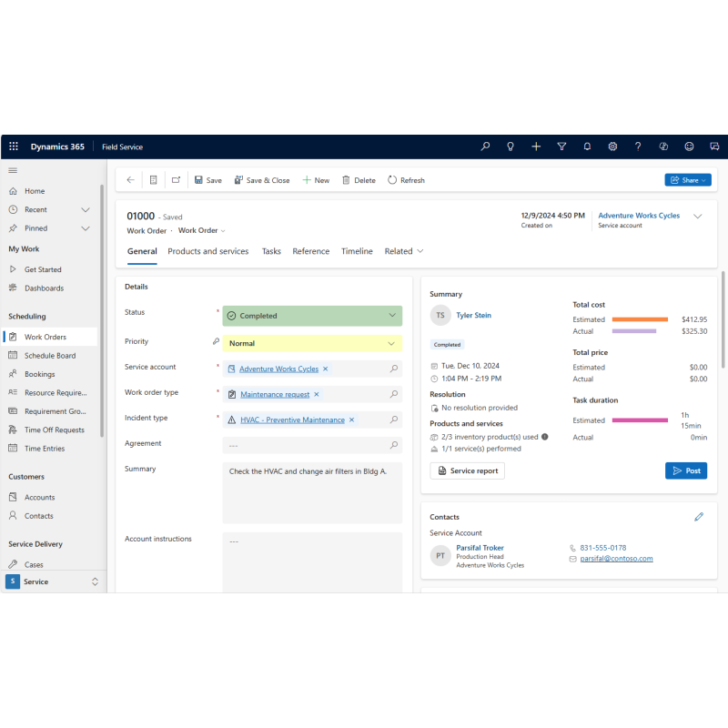The image size is (728, 728).
Task: Click the help question mark icon
Action: (638, 147)
